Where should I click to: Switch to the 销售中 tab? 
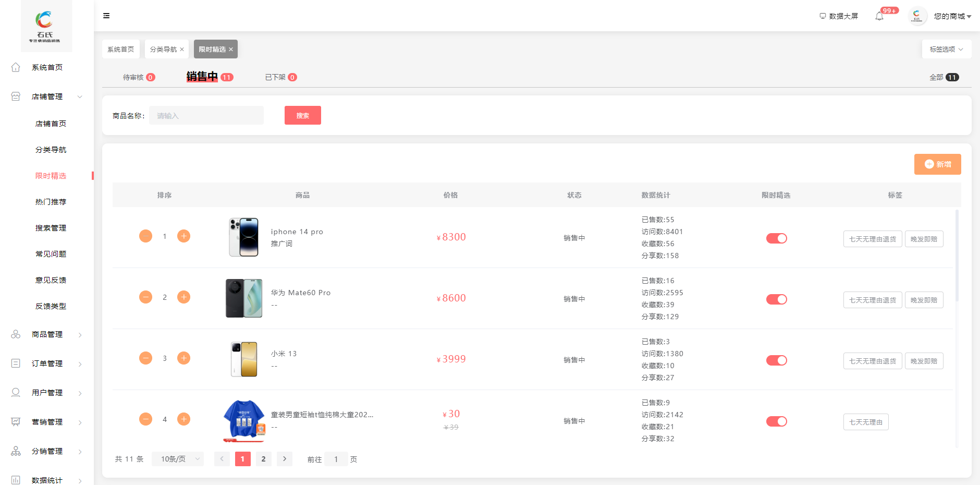pyautogui.click(x=210, y=77)
